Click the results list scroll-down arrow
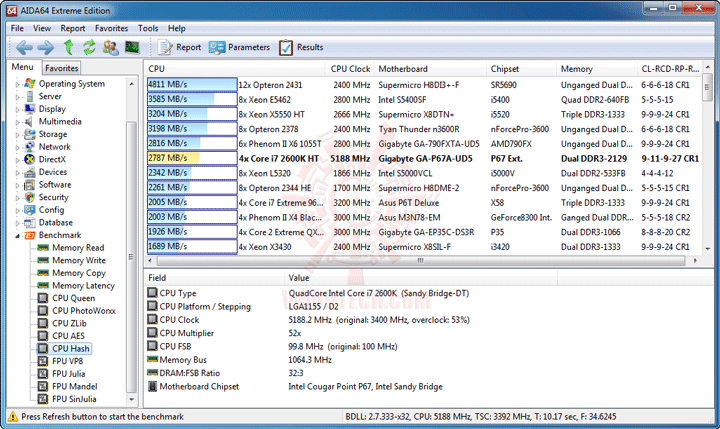Viewport: 720px width, 429px height. coord(708,248)
